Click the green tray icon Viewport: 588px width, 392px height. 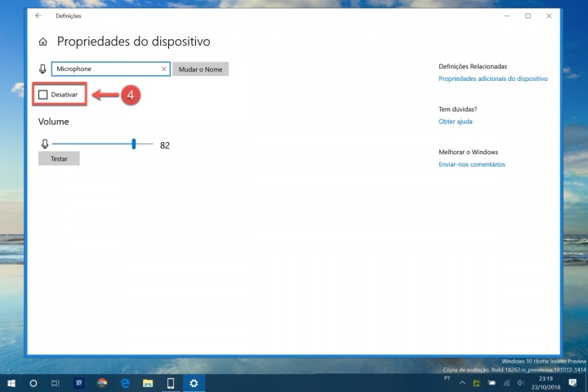coord(477,383)
